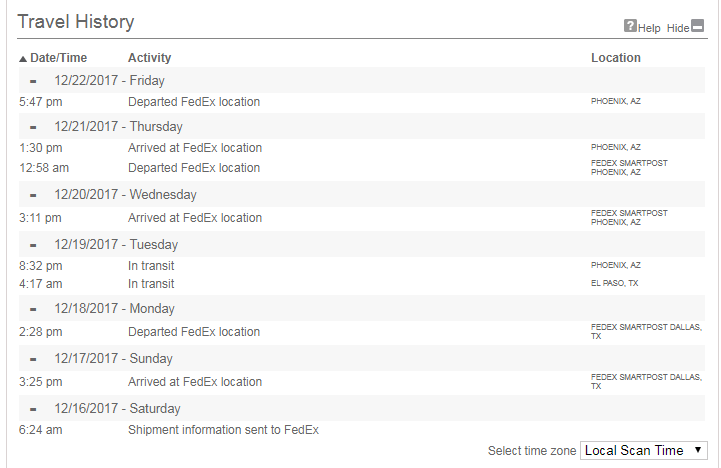
Task: Collapse the 12/18/2017 Monday group
Action: (x=33, y=309)
